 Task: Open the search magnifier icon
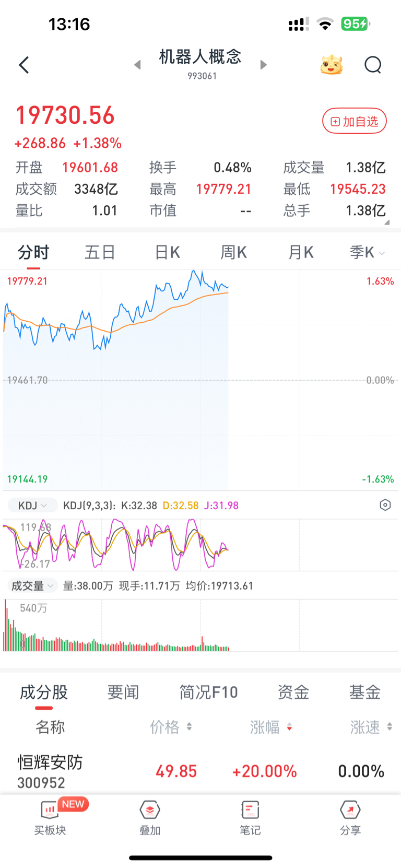point(373,65)
